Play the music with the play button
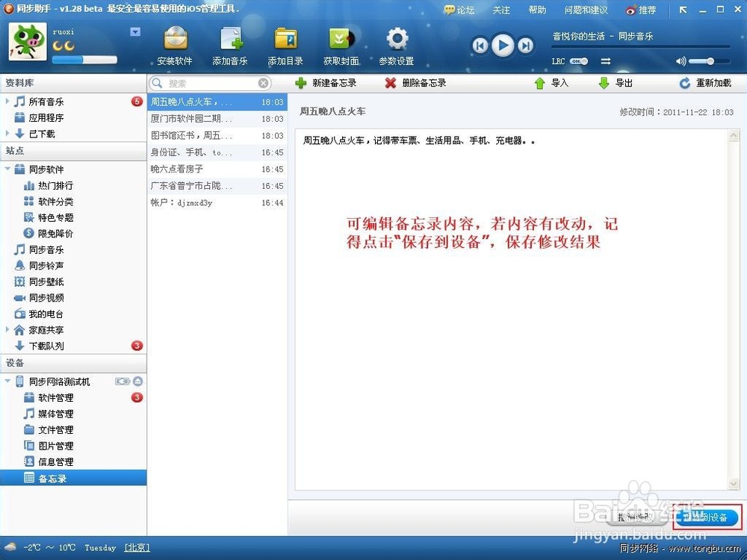The width and height of the screenshot is (747, 560). (x=503, y=46)
